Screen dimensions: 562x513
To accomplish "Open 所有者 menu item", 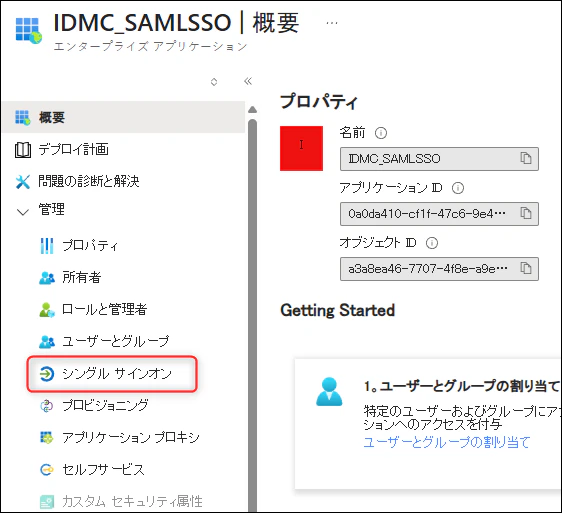I will click(82, 277).
